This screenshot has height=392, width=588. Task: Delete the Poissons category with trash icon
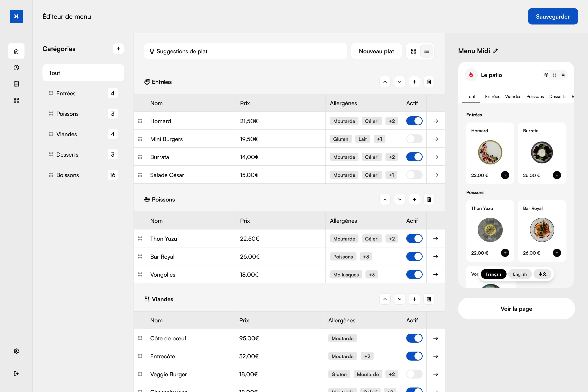coord(429,199)
